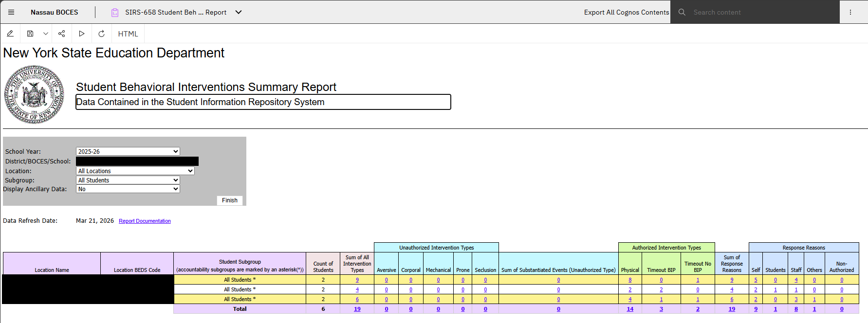This screenshot has height=323, width=868.
Task: Click first row Self value 5
Action: (756, 280)
